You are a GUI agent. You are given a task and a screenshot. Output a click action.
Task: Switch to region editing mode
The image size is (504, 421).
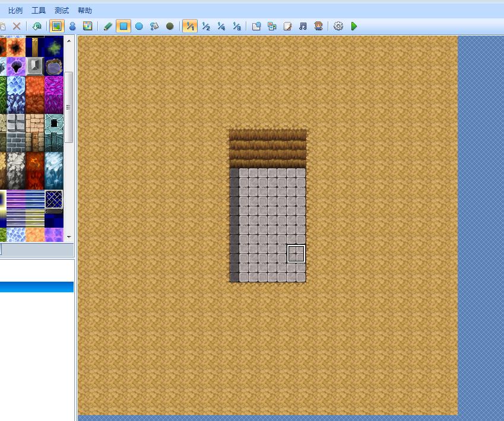tap(87, 26)
